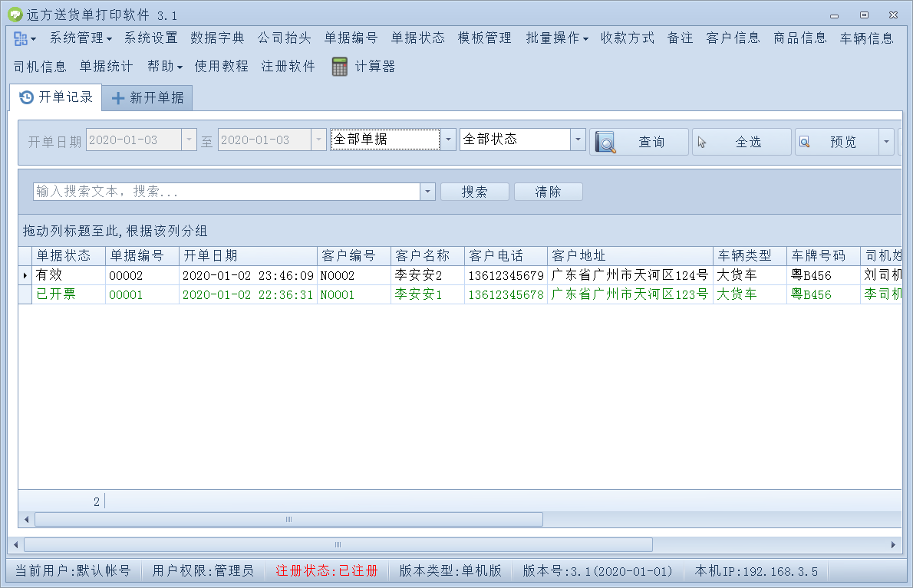Click the 预览 button
The width and height of the screenshot is (913, 588).
[837, 142]
